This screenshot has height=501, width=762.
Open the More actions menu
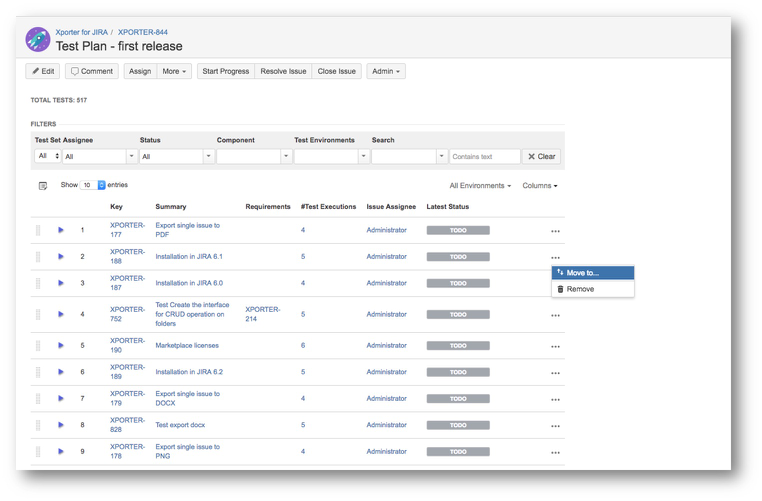tap(174, 71)
